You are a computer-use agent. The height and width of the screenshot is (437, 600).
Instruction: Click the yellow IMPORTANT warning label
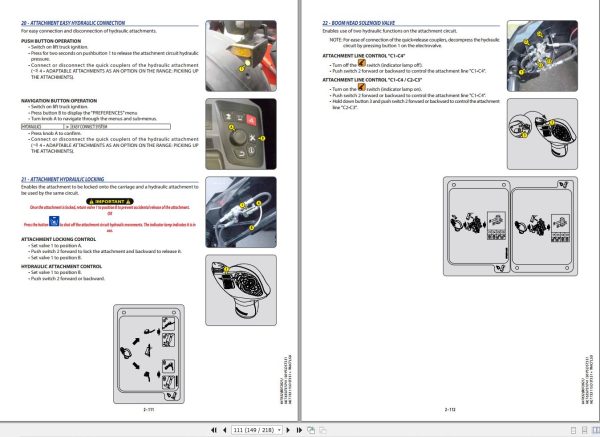point(110,201)
